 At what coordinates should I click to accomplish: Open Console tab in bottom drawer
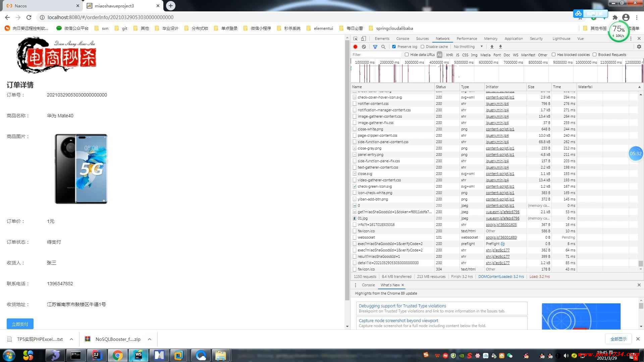coord(368,285)
